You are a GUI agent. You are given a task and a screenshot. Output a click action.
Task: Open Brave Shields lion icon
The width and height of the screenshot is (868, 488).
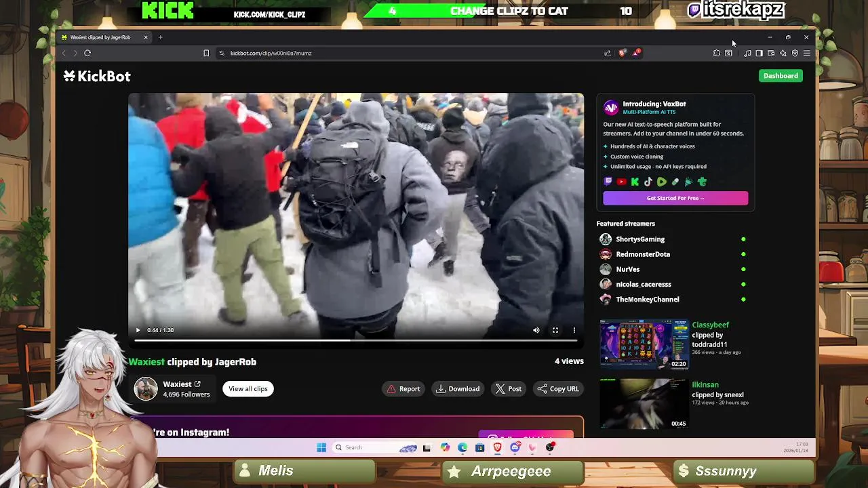point(623,53)
